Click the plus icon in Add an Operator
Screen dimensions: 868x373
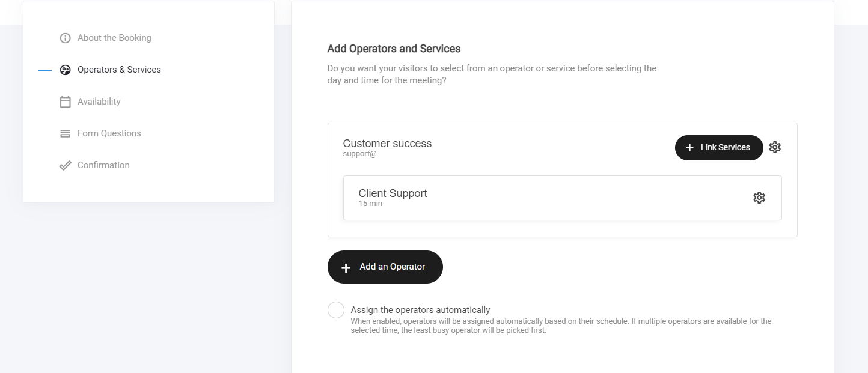point(346,268)
